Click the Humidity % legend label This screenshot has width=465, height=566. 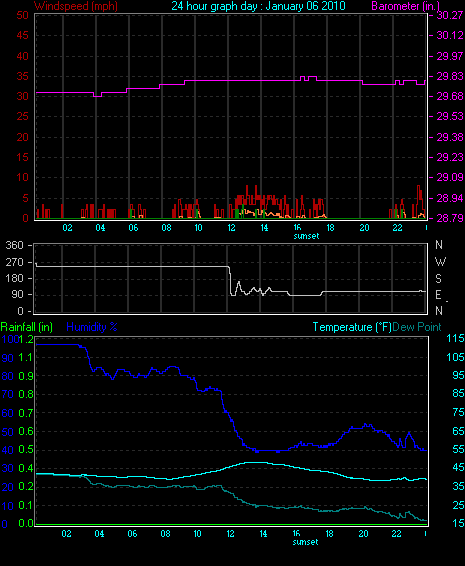click(92, 327)
